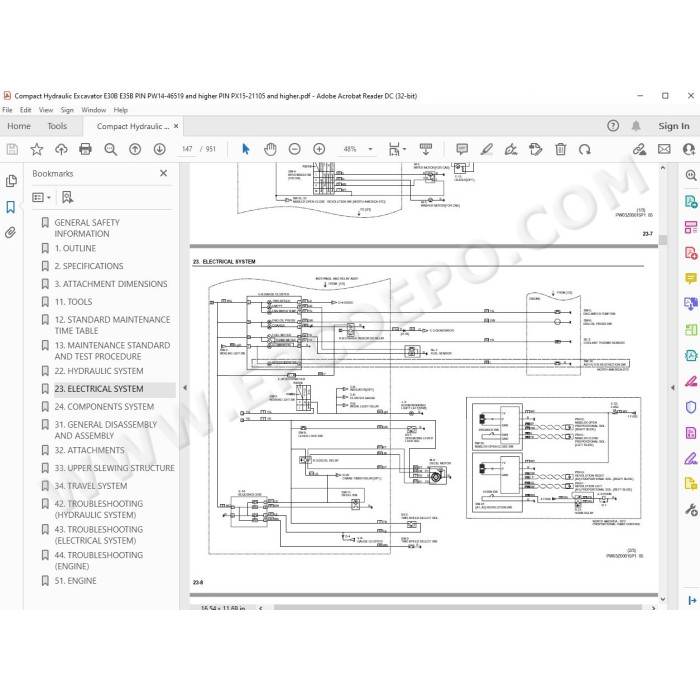Screen dimensions: 700x700
Task: Open bookmark 11. TOOLS
Action: click(x=73, y=302)
